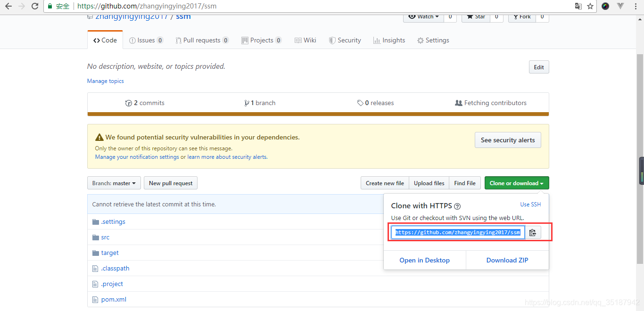Click Download ZIP

507,260
